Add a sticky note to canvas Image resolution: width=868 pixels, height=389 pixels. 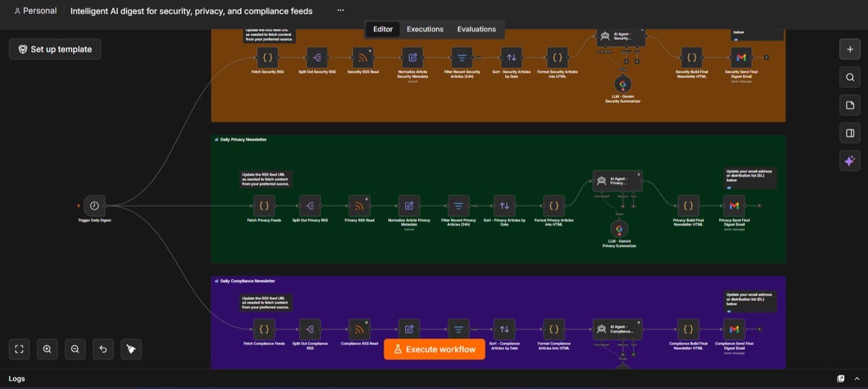coord(850,105)
